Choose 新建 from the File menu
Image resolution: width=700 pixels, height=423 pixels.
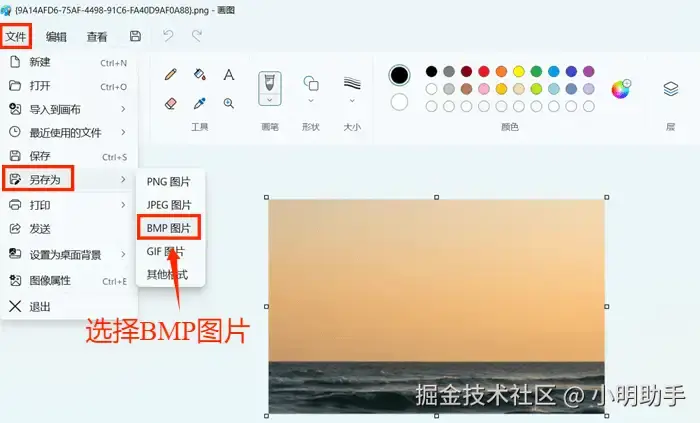pos(69,62)
